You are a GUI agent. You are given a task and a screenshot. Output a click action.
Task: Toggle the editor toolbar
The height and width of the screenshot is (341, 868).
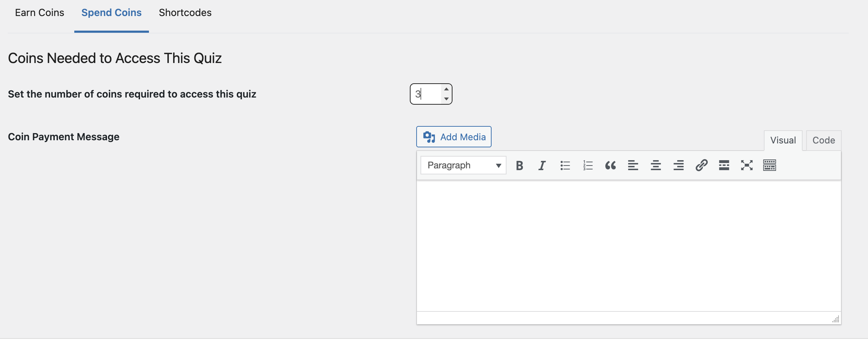(x=770, y=166)
